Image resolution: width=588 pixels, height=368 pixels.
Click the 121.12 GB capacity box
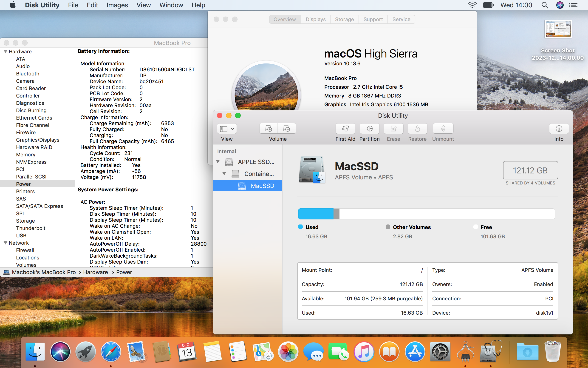click(x=530, y=170)
